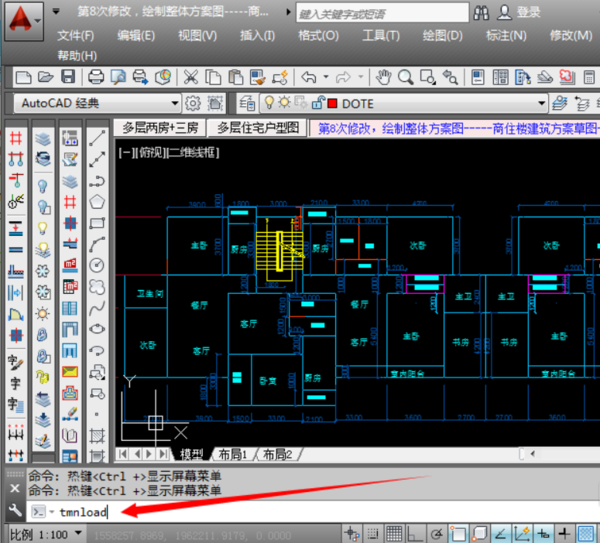
Task: Click the Plot printer icon
Action: (x=96, y=77)
